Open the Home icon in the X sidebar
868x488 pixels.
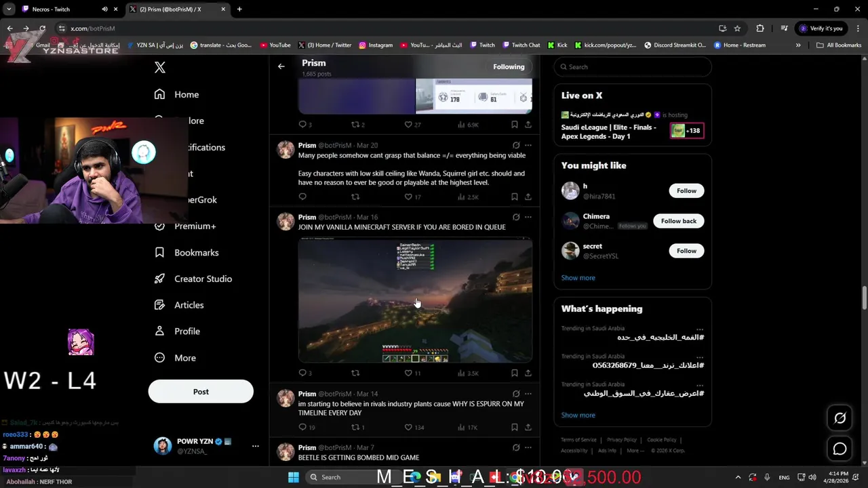coord(159,94)
